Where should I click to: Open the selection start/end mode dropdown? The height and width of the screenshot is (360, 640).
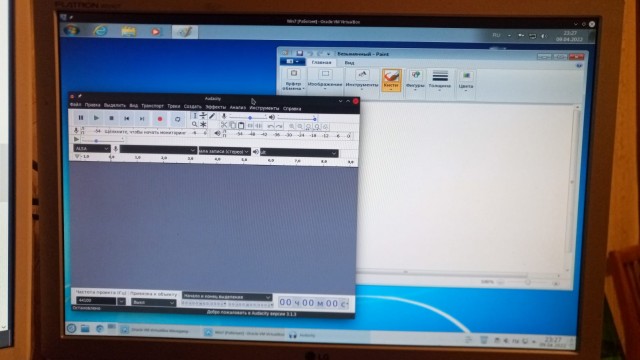(227, 297)
